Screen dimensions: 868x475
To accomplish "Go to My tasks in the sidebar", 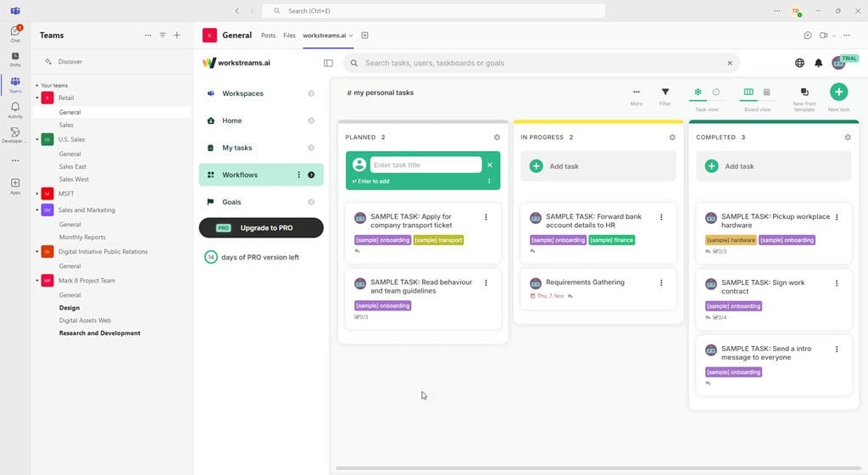I will coord(237,148).
